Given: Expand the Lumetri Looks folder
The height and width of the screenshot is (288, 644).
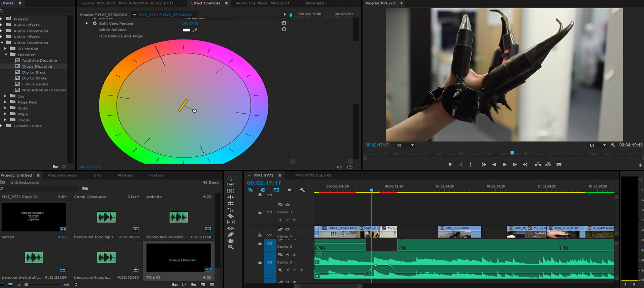Looking at the screenshot, I should [2, 126].
